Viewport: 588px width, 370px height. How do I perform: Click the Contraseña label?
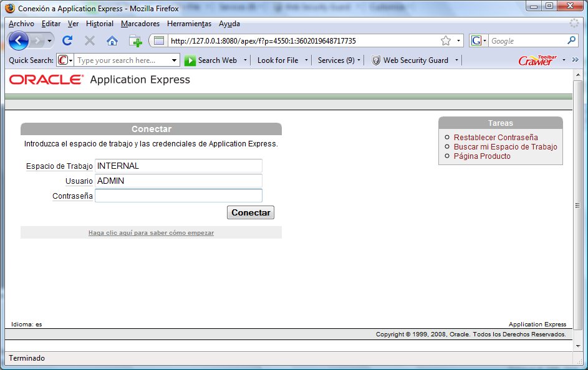pos(72,196)
